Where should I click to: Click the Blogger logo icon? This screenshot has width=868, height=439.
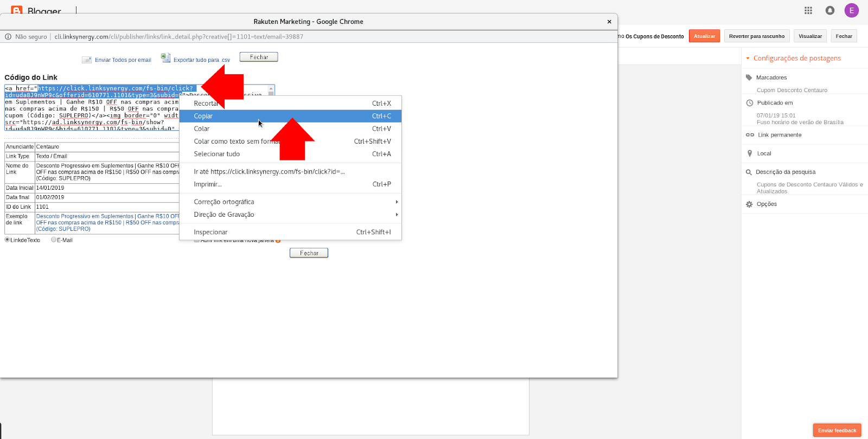pos(17,10)
